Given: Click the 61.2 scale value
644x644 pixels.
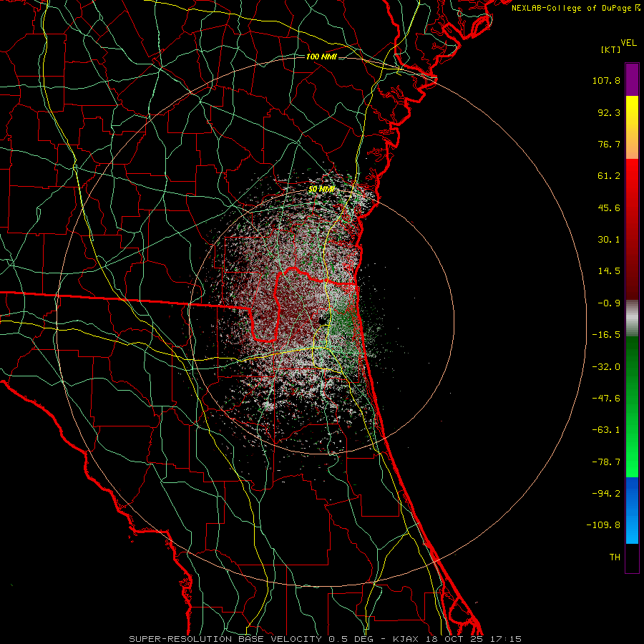Looking at the screenshot, I should pos(609,176).
